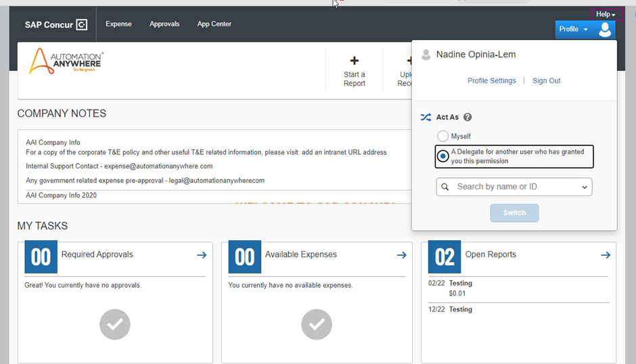The width and height of the screenshot is (636, 364).
Task: Click the Act As shuffle arrows icon
Action: [x=426, y=117]
